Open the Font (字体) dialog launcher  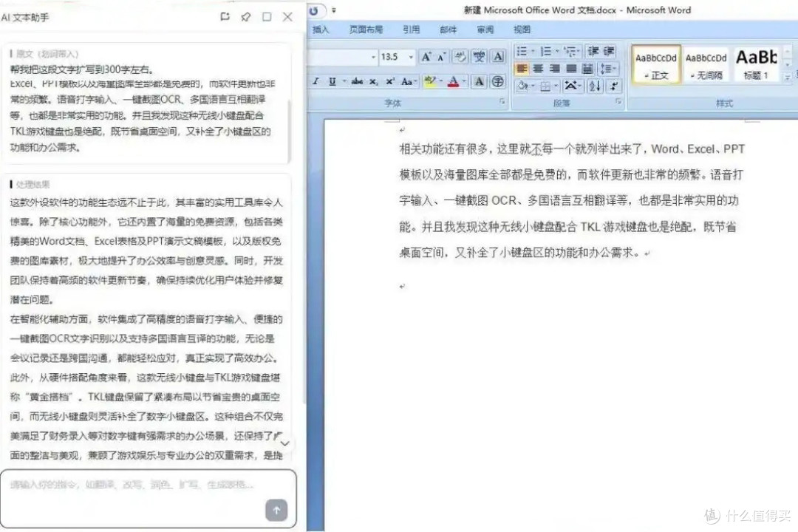[502, 102]
